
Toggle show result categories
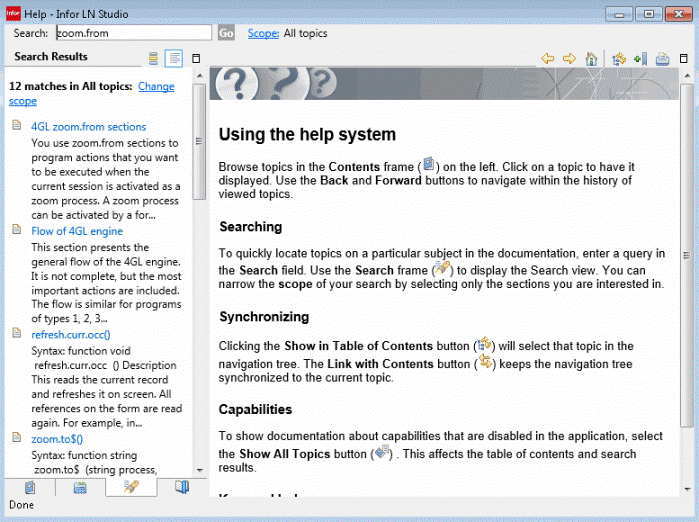point(153,58)
